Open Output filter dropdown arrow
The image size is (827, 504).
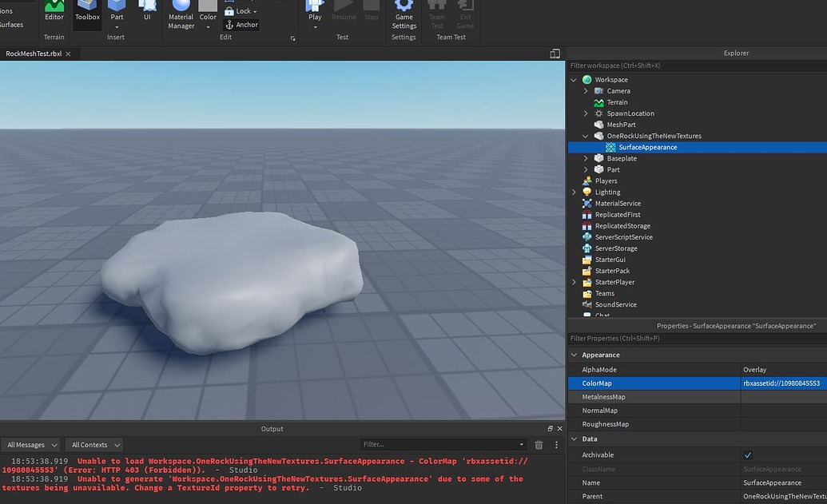521,444
